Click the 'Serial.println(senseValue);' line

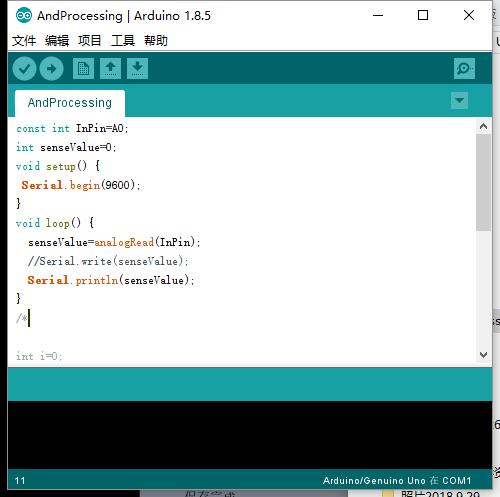[111, 280]
